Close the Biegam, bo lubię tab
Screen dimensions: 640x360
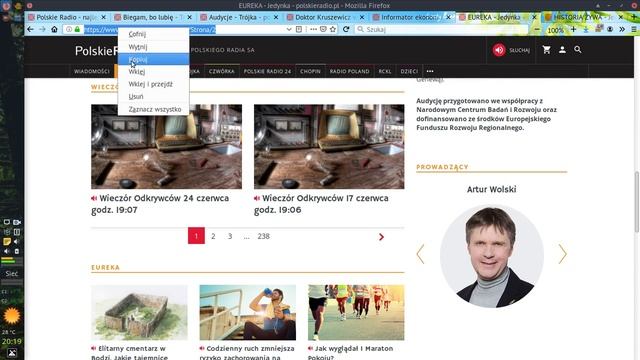tap(189, 17)
